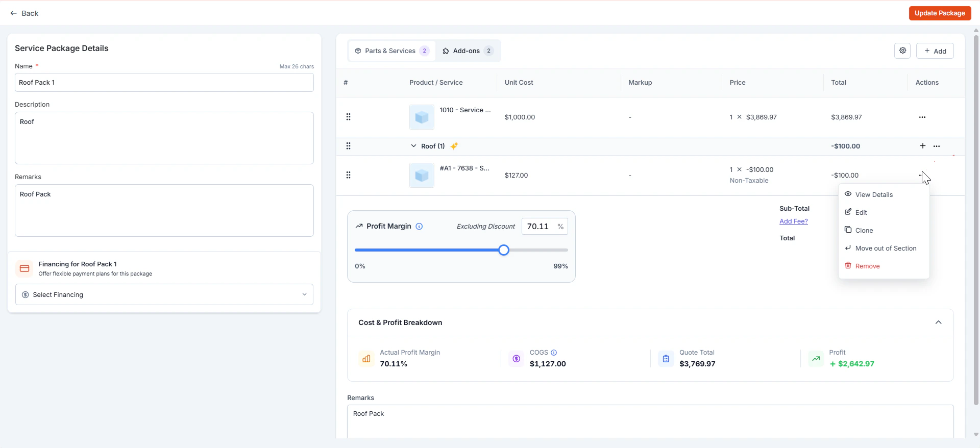
Task: Click the Back arrow icon
Action: 14,13
